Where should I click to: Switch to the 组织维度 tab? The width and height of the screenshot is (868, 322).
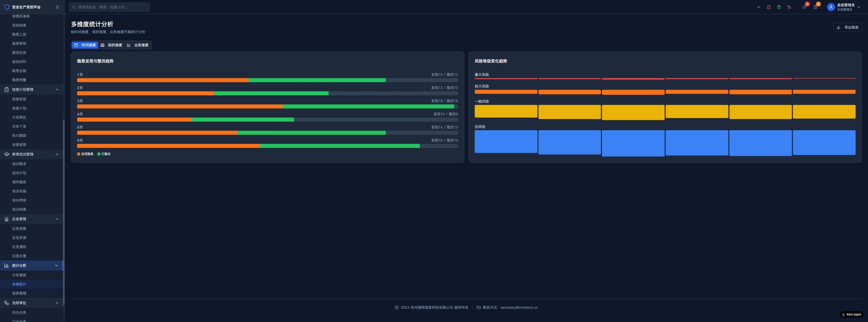tap(112, 45)
